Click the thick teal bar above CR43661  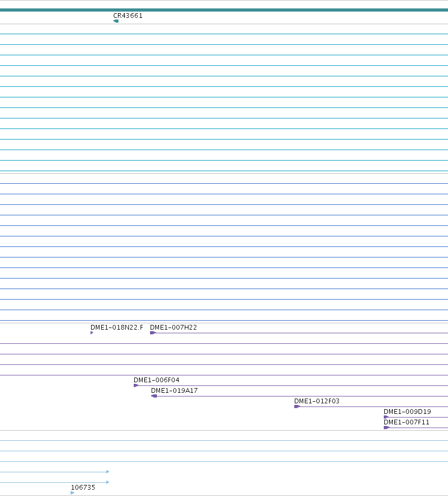[224, 10]
